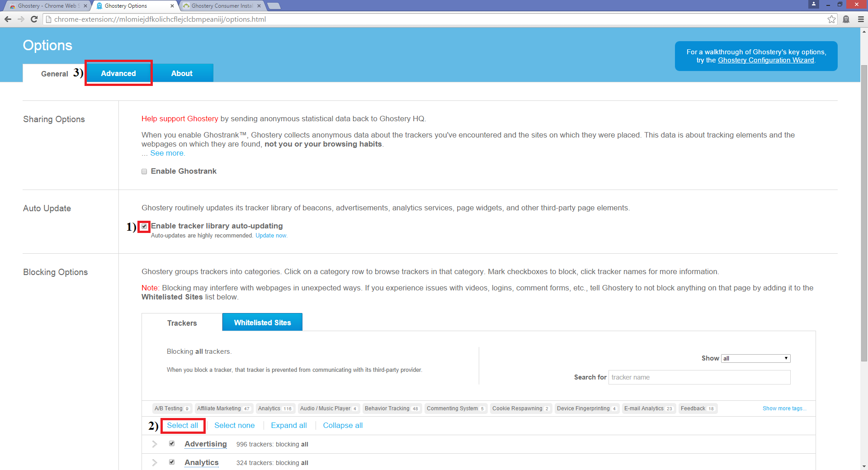Close the Ghostery Options browser tab
Screen dimensions: 868x470
172,6
